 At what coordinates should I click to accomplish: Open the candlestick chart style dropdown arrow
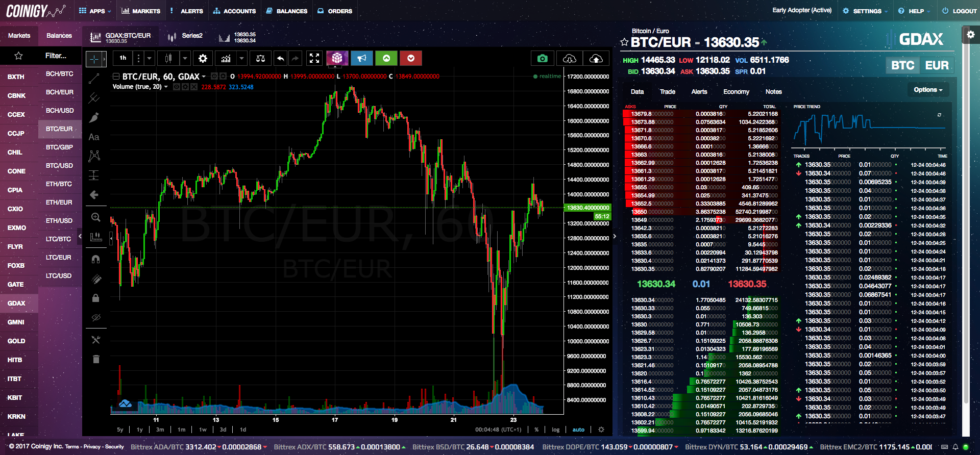coord(185,59)
